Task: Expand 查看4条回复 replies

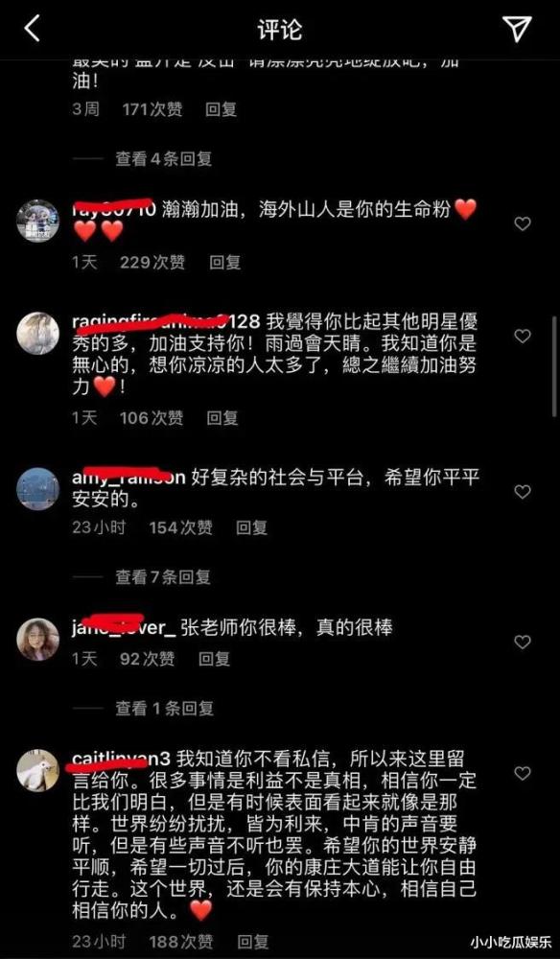Action: coord(164,159)
